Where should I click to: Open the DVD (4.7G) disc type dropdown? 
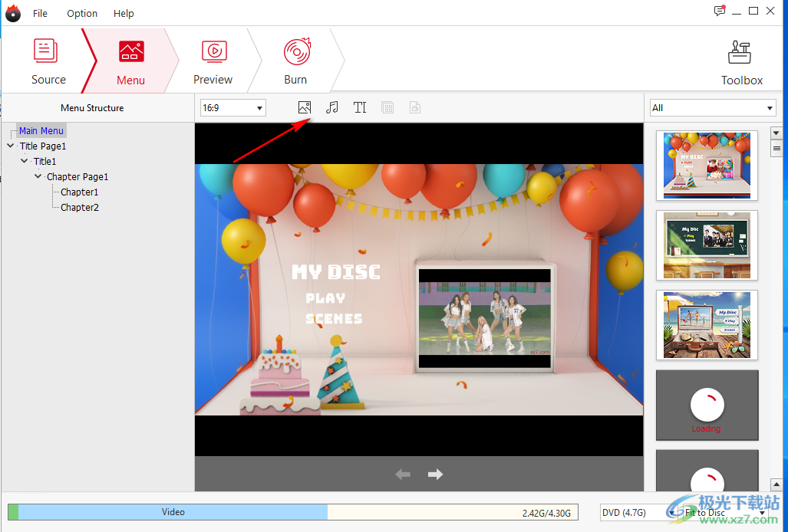coord(638,512)
